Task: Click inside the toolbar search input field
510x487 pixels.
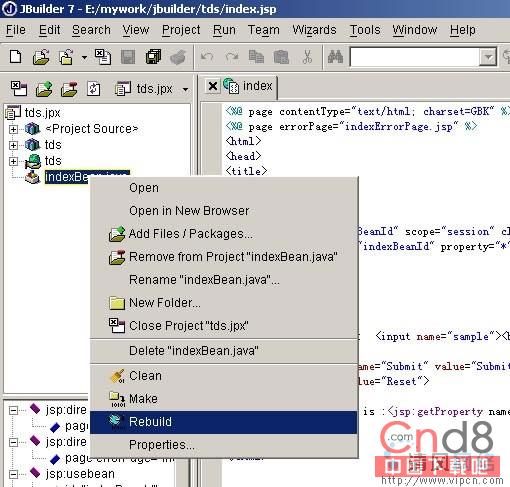Action: pos(414,57)
